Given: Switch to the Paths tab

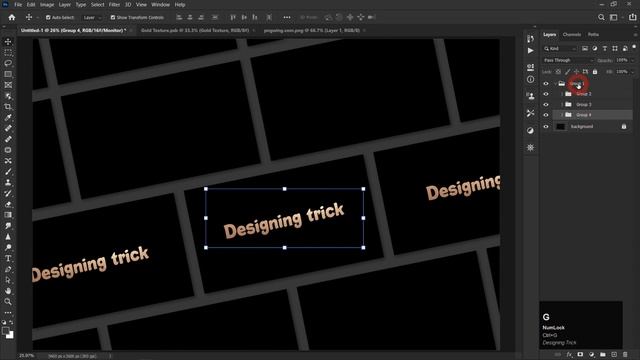Looking at the screenshot, I should coord(593,35).
